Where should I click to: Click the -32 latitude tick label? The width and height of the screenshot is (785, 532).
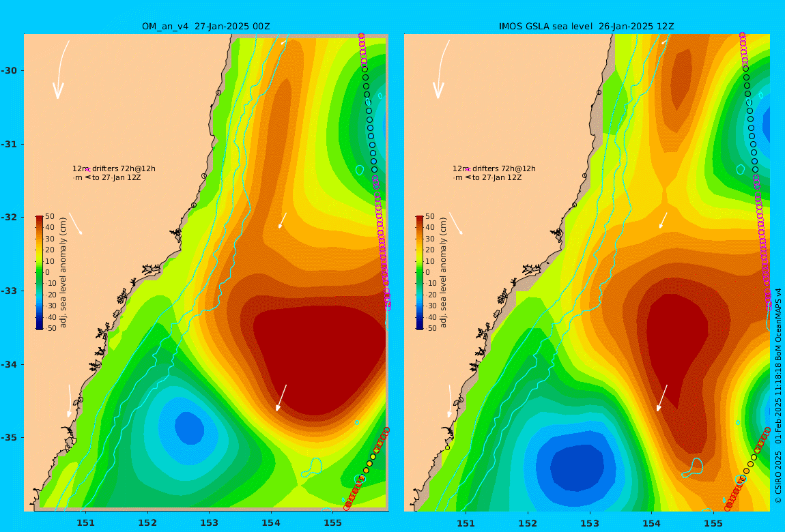click(9, 217)
